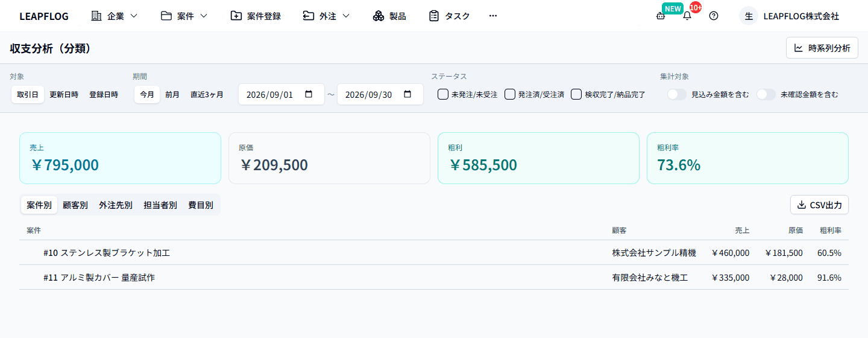
Task: Choose the 今月 period
Action: point(147,94)
